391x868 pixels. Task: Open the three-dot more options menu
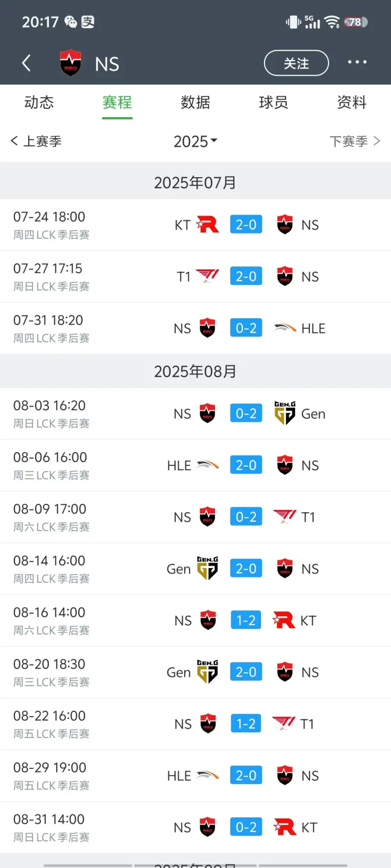[357, 62]
